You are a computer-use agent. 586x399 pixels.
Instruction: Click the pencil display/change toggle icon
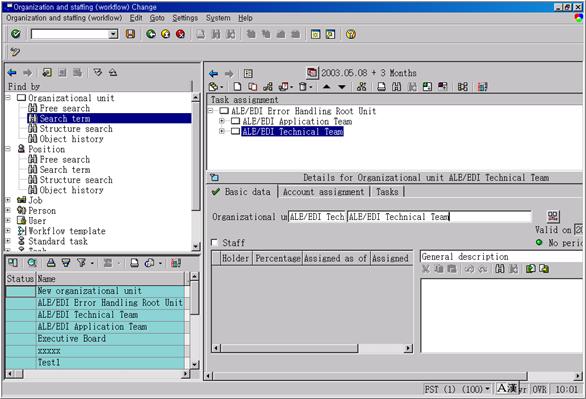(15, 52)
